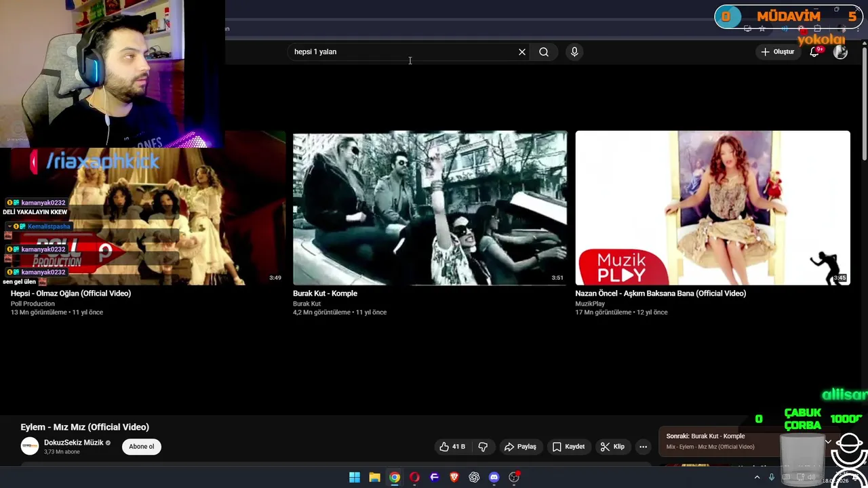The width and height of the screenshot is (868, 488).
Task: Open the notifications bell
Action: click(814, 52)
